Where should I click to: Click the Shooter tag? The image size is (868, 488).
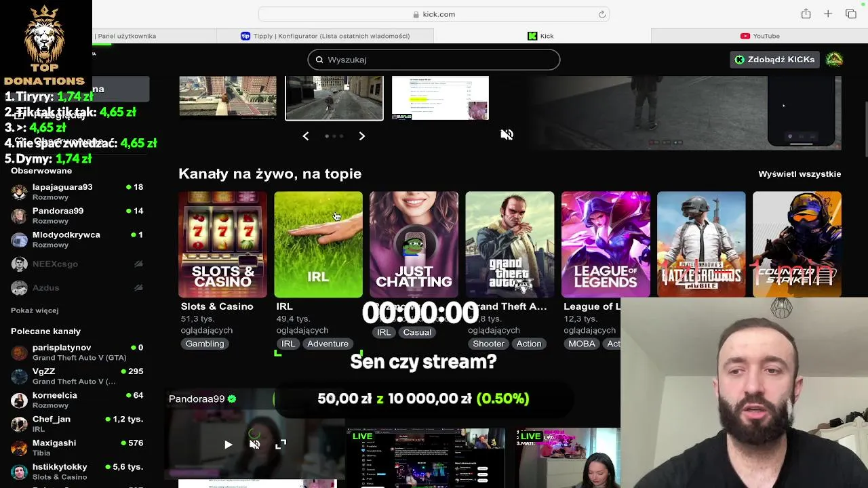tap(488, 344)
